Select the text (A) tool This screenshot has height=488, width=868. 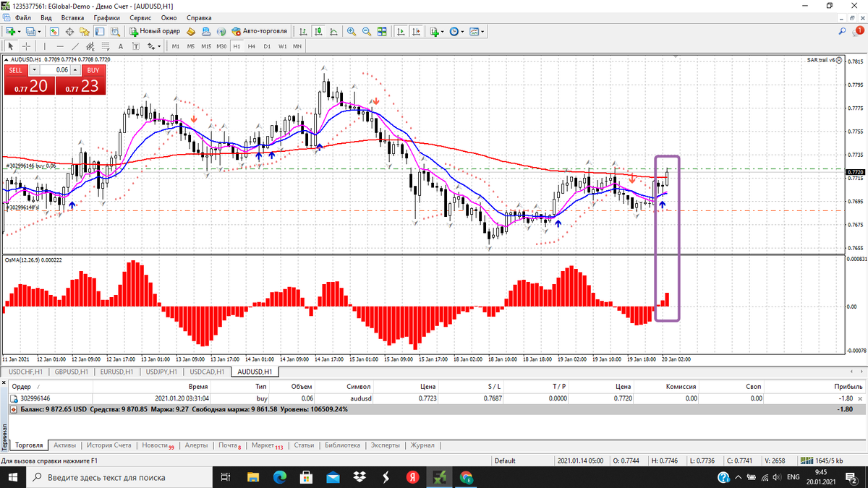[121, 46]
